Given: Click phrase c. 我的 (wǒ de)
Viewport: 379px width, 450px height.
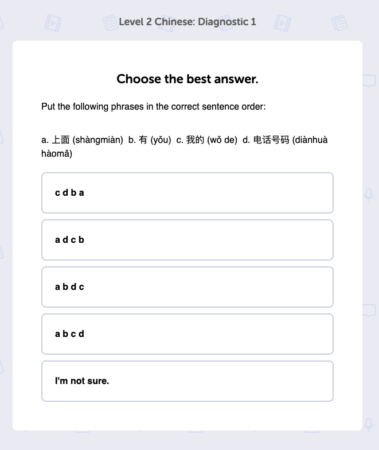Looking at the screenshot, I should coord(207,140).
